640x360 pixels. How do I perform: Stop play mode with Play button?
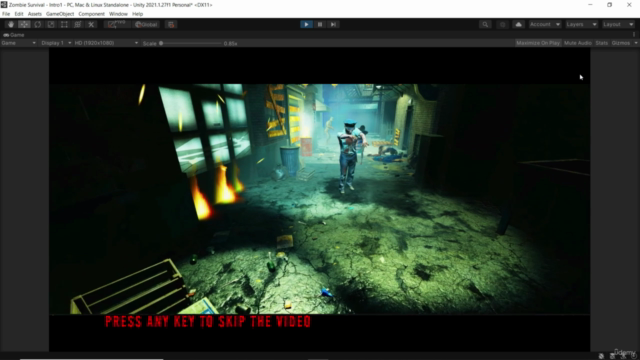306,24
